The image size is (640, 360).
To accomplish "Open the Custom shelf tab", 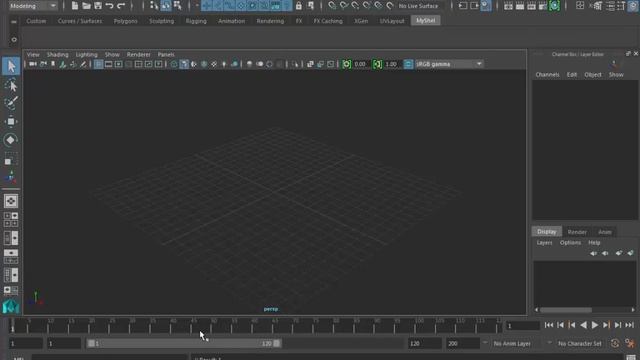I will coord(36,21).
